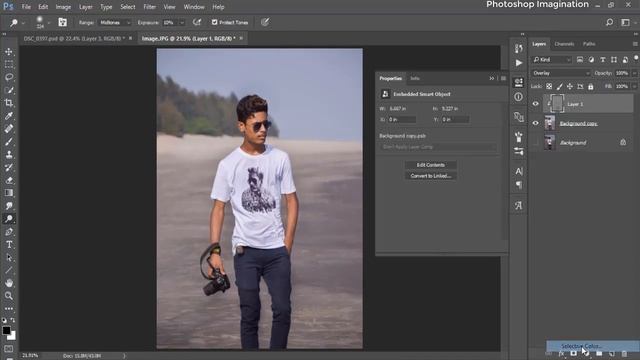Hide Layer 1 using its eye icon
This screenshot has width=640, height=360.
[536, 104]
